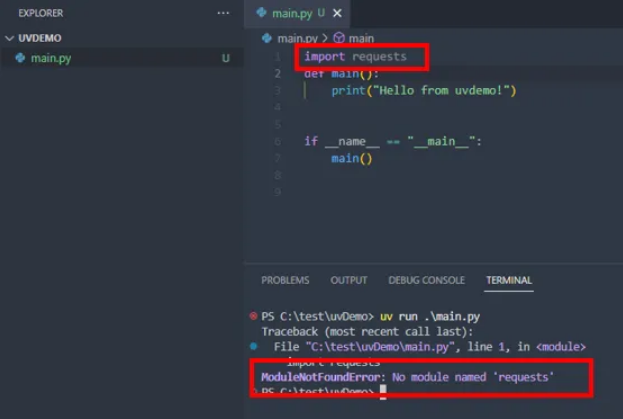Switch to the OUTPUT panel tab
This screenshot has width=623, height=419.
click(x=349, y=280)
